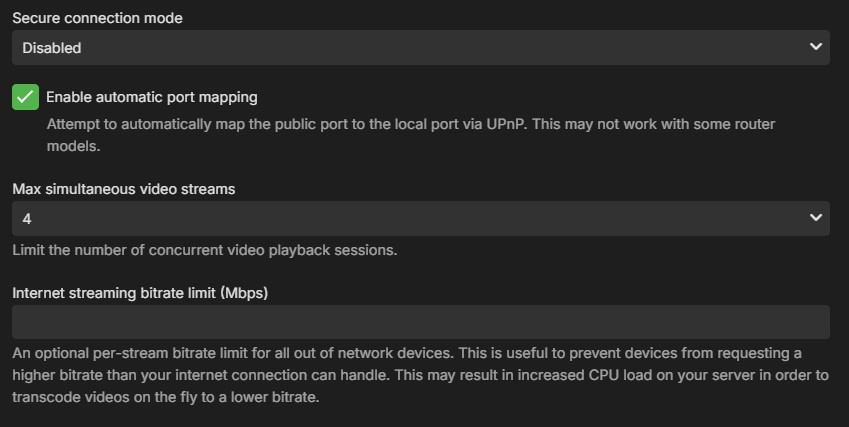Click the concurrent video playback sessions description
The width and height of the screenshot is (849, 427).
(x=205, y=250)
